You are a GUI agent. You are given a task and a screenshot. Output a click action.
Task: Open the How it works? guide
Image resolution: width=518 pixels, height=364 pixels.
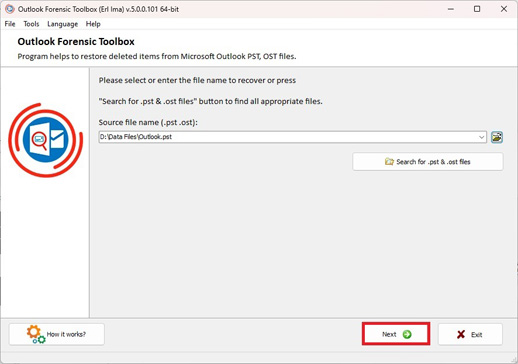click(57, 334)
